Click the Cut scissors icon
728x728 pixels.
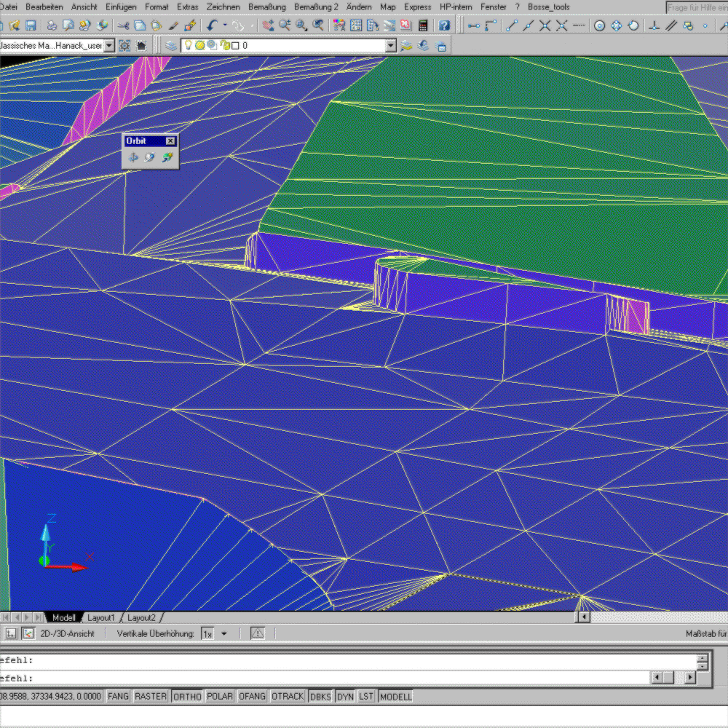(122, 25)
